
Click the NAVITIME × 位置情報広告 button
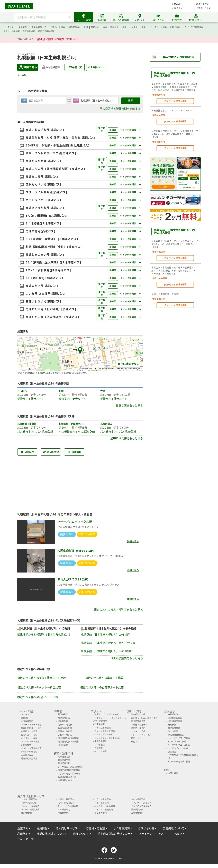(x=175, y=57)
